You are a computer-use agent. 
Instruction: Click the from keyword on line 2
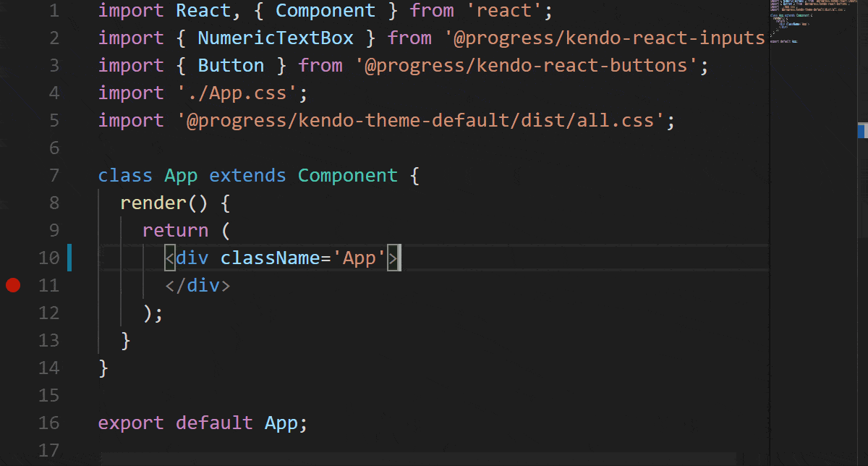[409, 38]
